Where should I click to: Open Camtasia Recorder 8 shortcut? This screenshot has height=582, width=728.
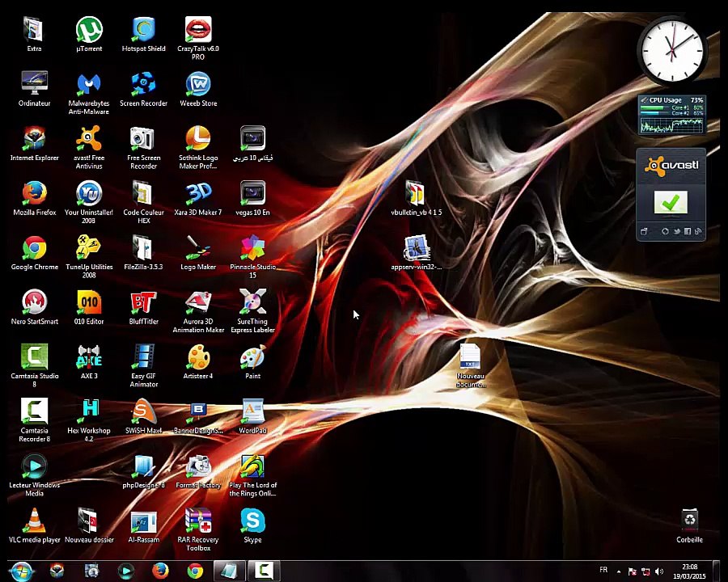pos(34,420)
